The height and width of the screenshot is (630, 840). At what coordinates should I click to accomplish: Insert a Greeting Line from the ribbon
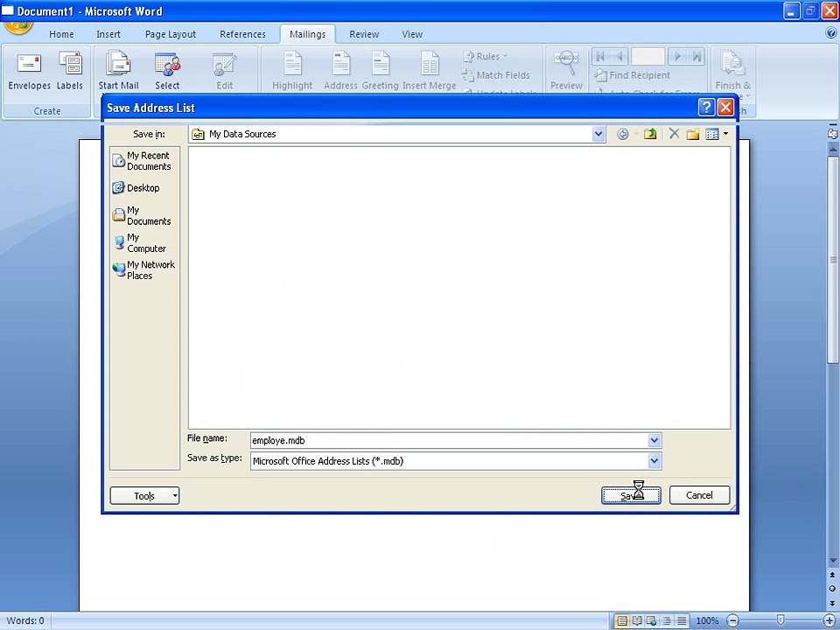click(380, 71)
